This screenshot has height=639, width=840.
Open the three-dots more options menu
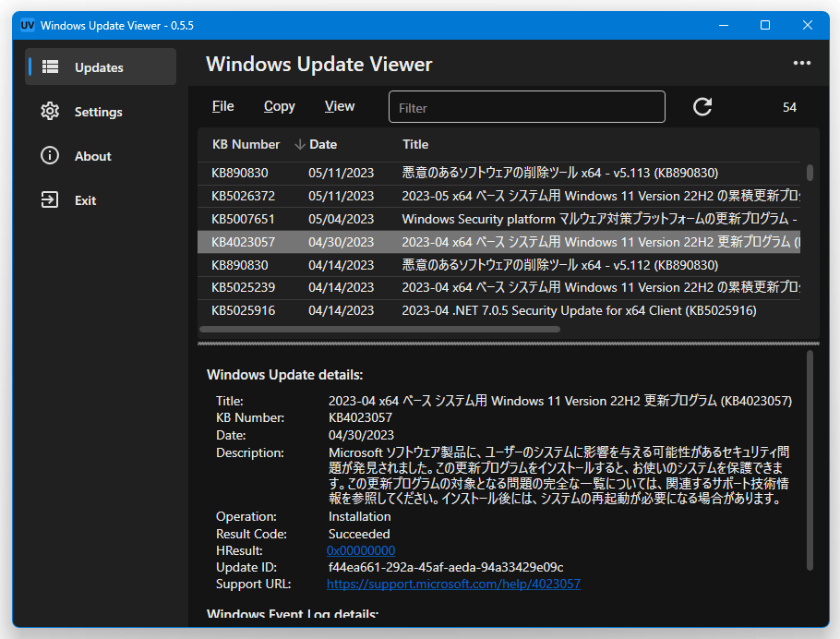802,64
